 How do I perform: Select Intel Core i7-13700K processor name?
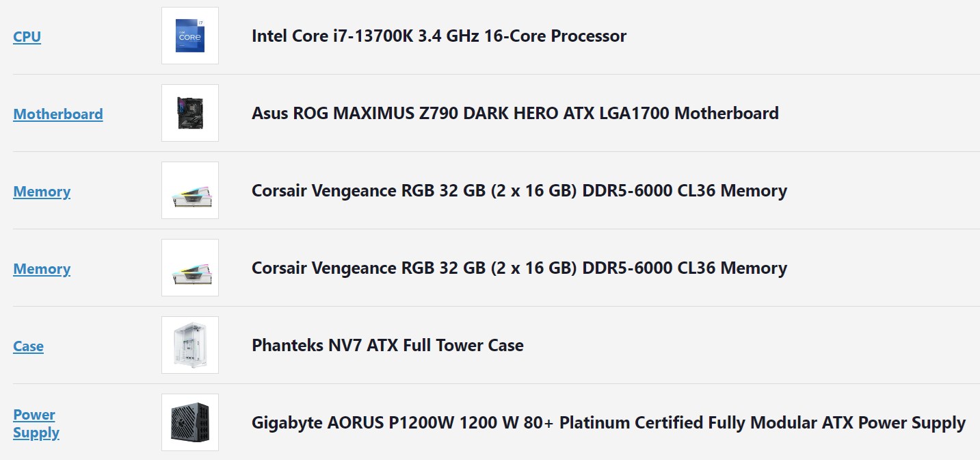point(439,36)
